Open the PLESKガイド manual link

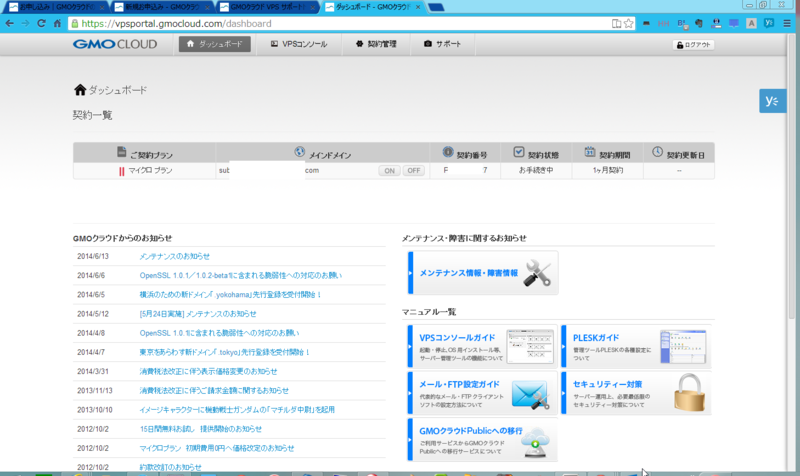tap(636, 346)
